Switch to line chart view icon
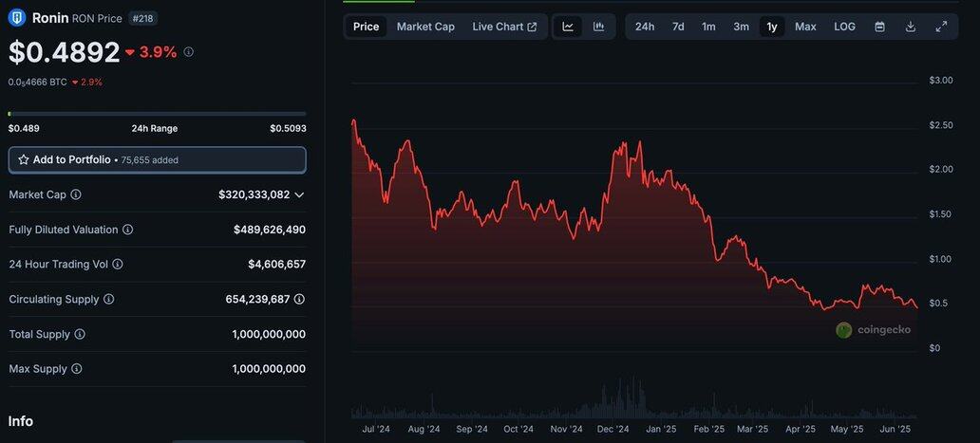 (x=568, y=27)
